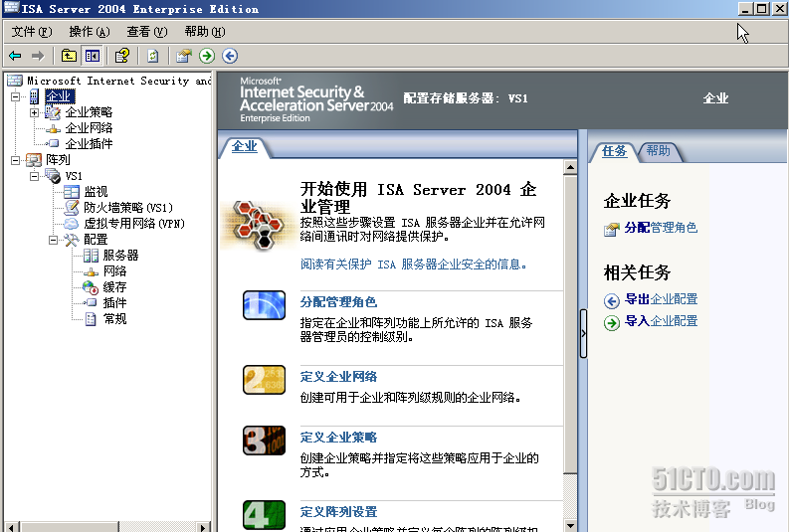Click the VS1 server array icon
The image size is (789, 532).
point(53,176)
